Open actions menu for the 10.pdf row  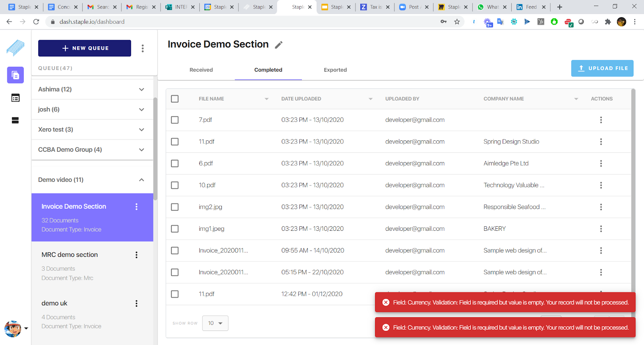click(601, 185)
